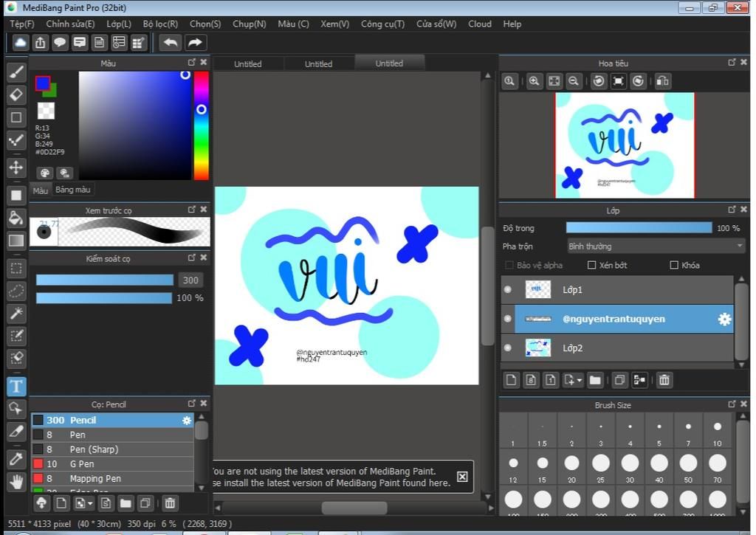The height and width of the screenshot is (535, 756).
Task: Open the add-brush dropdown arrow
Action: pyautogui.click(x=90, y=504)
